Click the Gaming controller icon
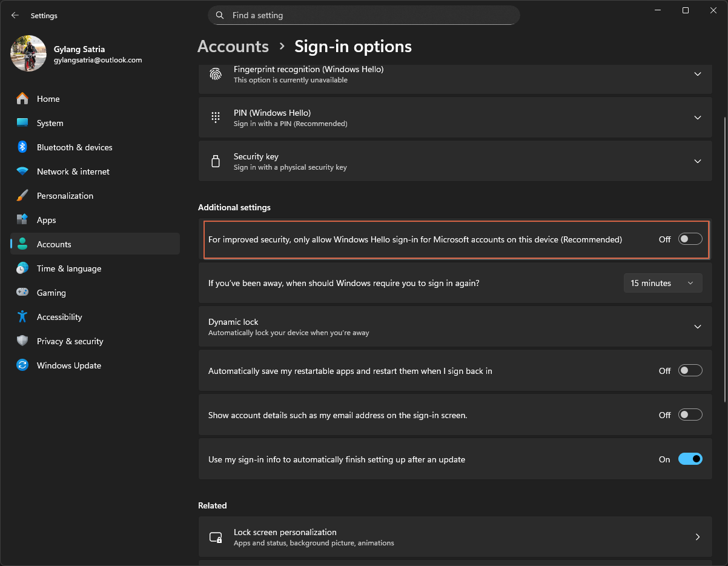The height and width of the screenshot is (566, 728). 22,293
